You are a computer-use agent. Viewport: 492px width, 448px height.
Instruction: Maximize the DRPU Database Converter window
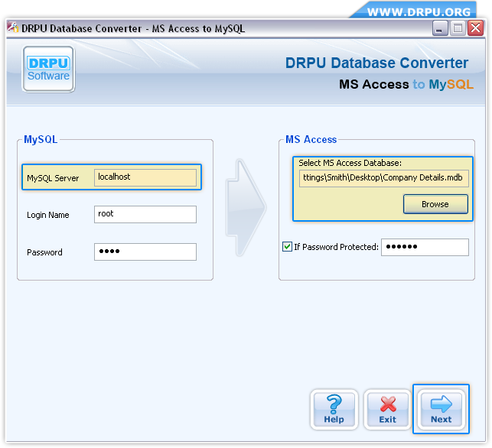tap(458, 28)
